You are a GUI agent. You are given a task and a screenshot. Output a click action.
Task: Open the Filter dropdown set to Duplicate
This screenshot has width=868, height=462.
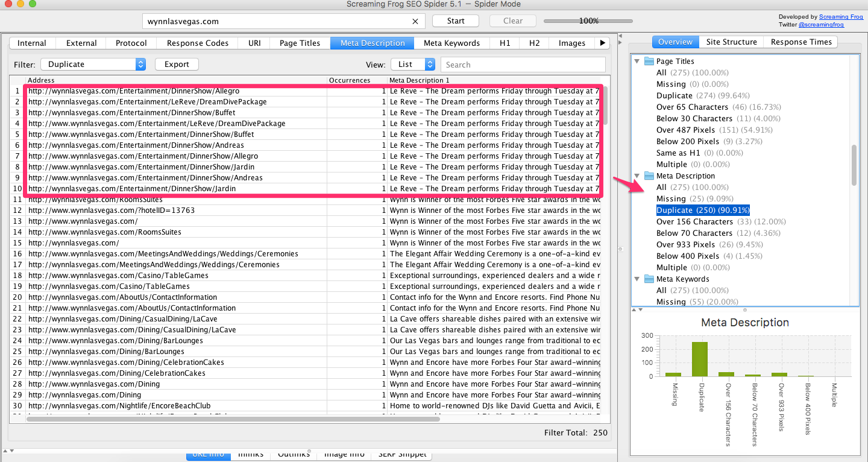pyautogui.click(x=93, y=65)
